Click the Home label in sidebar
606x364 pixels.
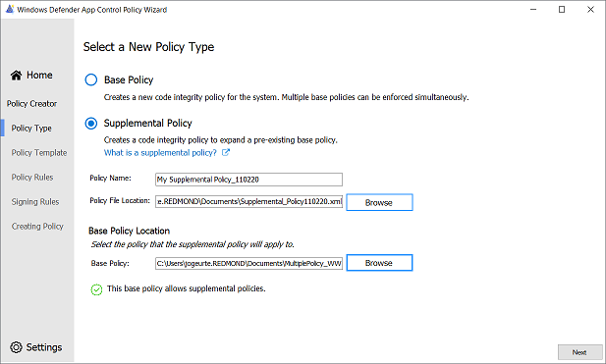click(x=39, y=76)
